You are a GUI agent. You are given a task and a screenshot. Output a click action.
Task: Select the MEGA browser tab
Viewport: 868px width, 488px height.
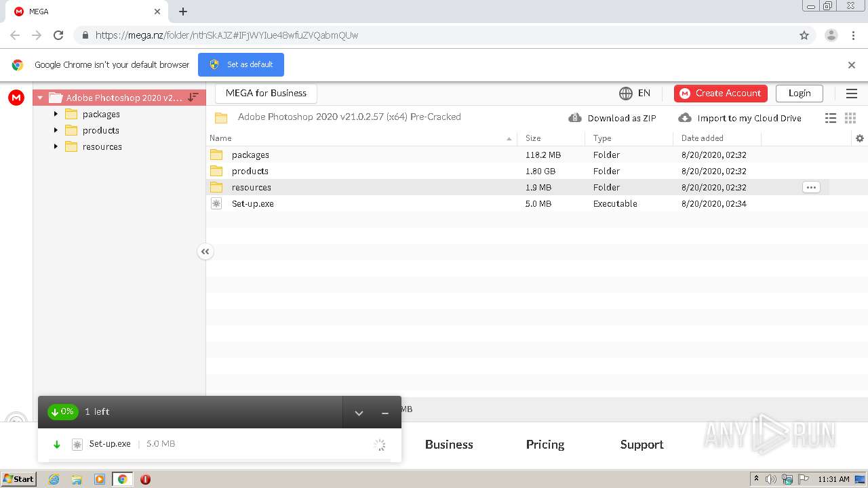(88, 12)
